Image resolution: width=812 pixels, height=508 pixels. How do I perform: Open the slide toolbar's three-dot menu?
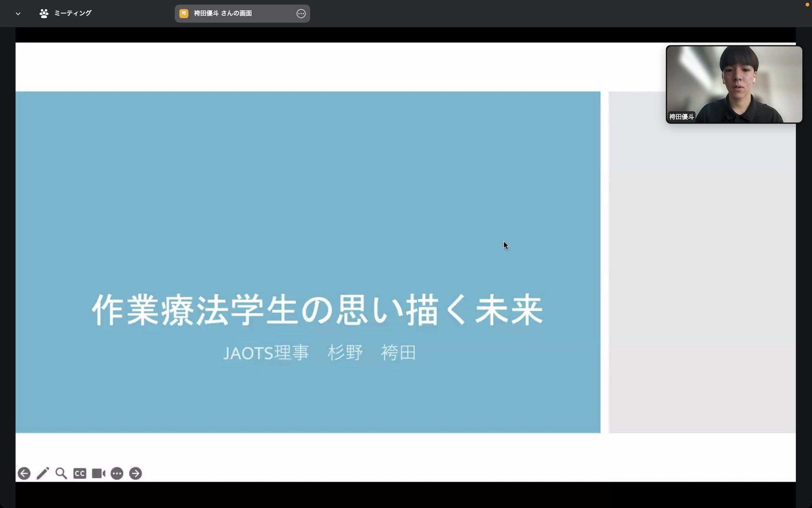(117, 473)
